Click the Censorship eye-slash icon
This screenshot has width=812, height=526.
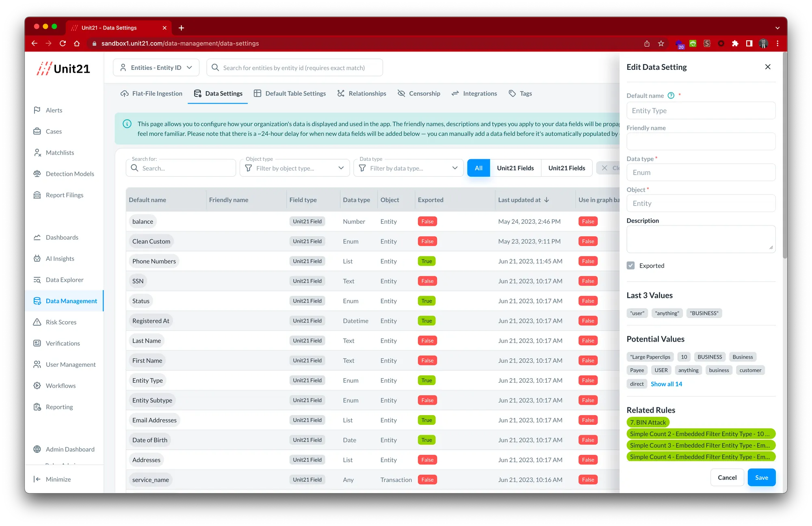[401, 93]
